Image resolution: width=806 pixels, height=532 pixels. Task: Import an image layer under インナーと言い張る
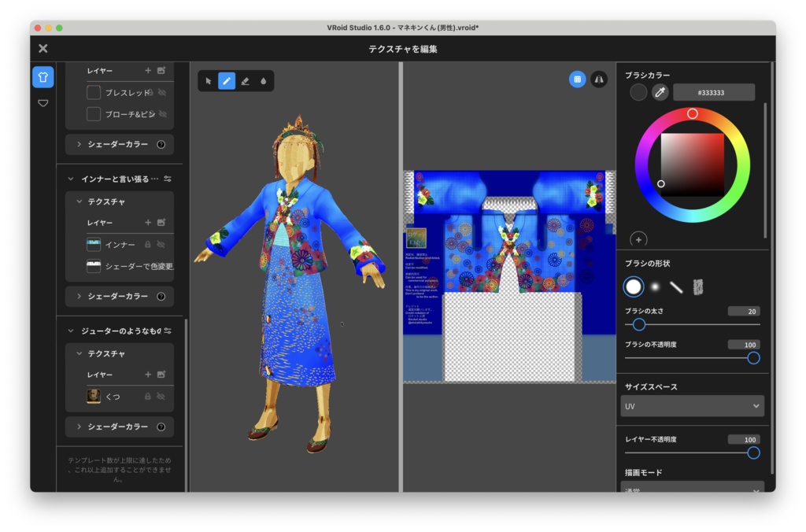pos(161,223)
